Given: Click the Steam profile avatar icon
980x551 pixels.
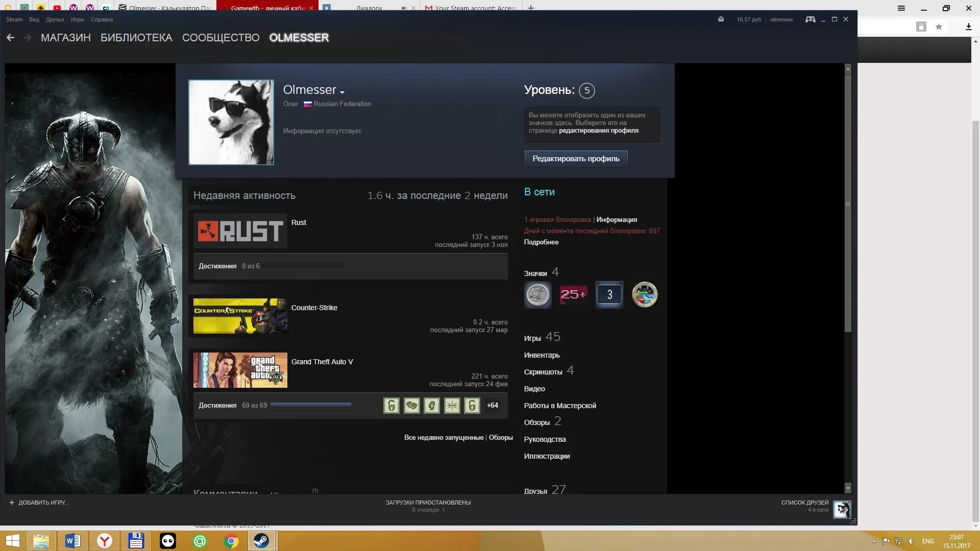Looking at the screenshot, I should pos(231,122).
